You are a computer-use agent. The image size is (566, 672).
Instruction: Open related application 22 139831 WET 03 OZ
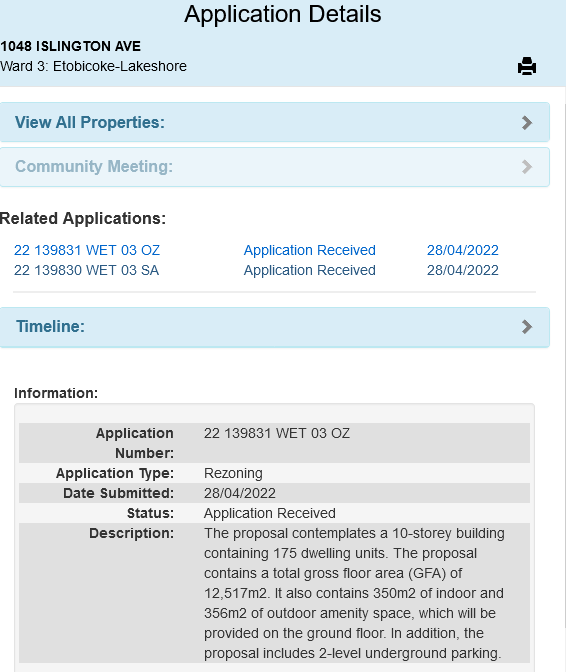[x=87, y=250]
